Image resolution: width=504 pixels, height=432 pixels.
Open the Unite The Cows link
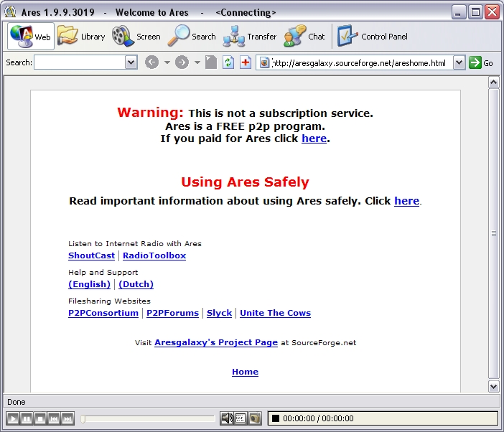[275, 313]
